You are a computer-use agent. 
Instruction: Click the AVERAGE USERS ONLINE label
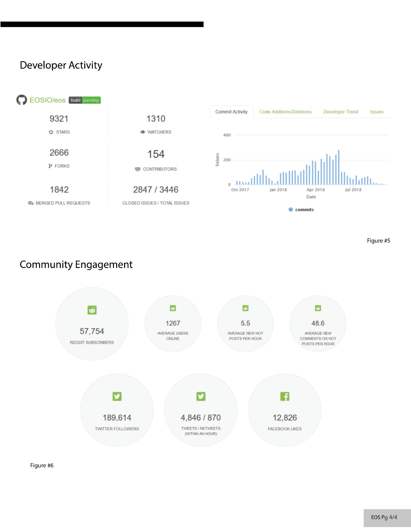click(173, 336)
